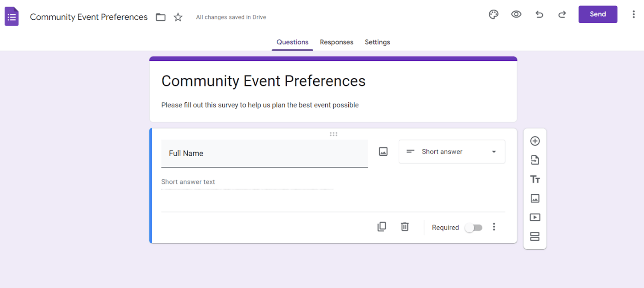Open the customize theme palette

(x=494, y=14)
